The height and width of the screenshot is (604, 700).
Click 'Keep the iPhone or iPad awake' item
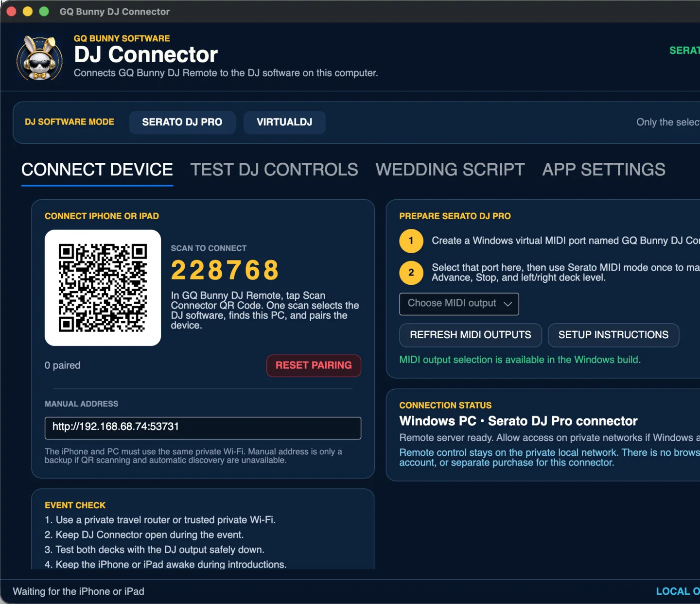click(x=166, y=564)
